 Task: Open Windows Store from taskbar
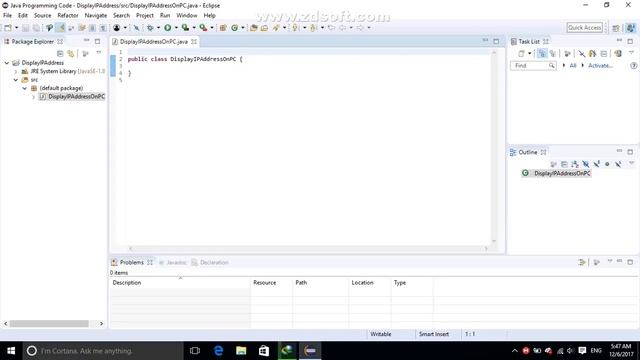tap(264, 351)
